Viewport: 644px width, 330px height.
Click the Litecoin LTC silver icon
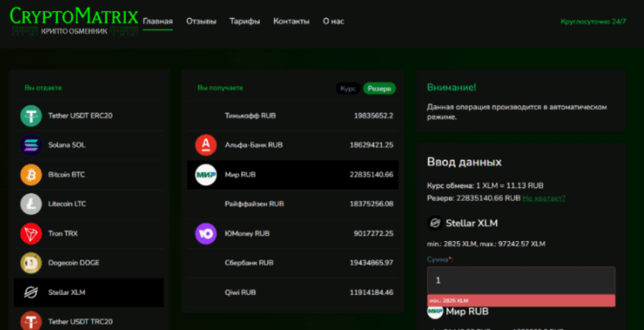31,204
